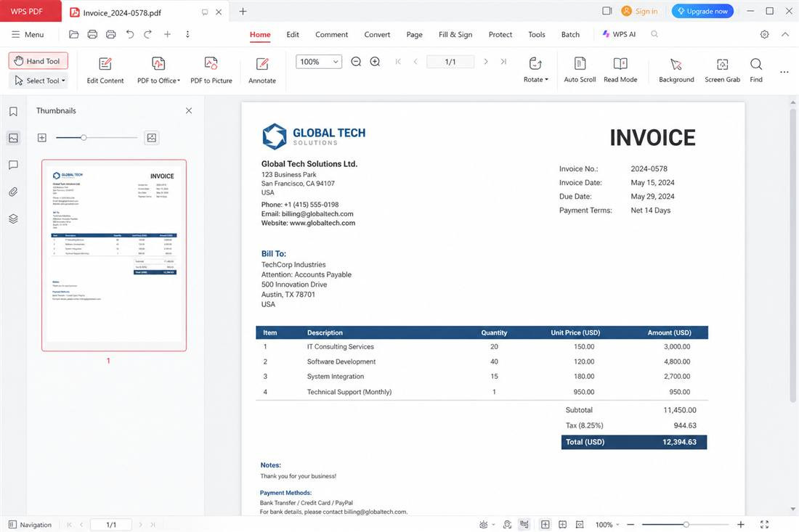Click the sidebar toggle icon left of Sign in

pyautogui.click(x=607, y=11)
